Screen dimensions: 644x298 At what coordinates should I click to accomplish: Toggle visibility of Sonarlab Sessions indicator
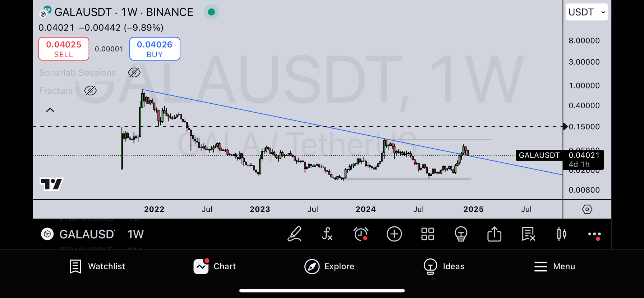coord(134,72)
